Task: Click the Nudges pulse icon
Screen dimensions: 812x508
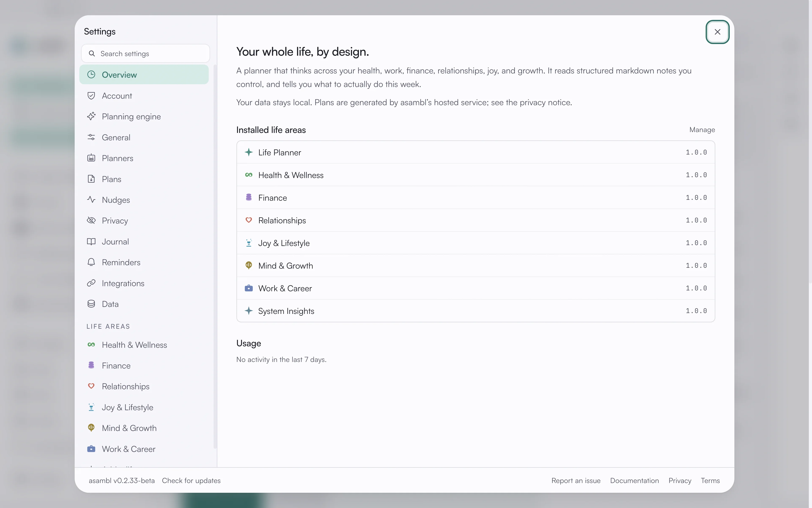Action: (91, 200)
